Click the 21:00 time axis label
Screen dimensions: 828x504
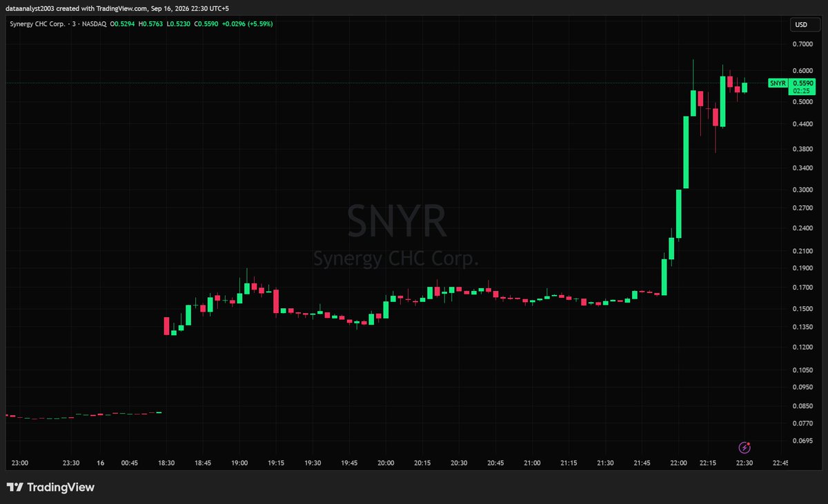coord(532,463)
